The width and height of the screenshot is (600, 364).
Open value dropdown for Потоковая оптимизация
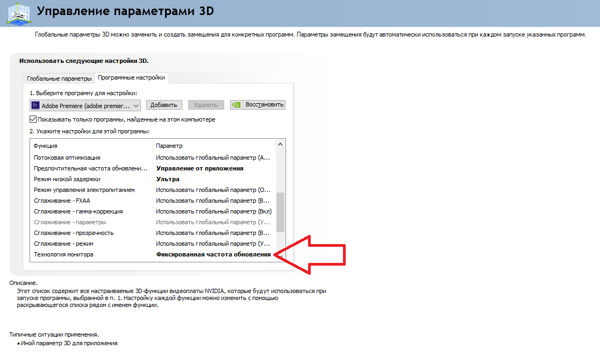click(x=213, y=158)
